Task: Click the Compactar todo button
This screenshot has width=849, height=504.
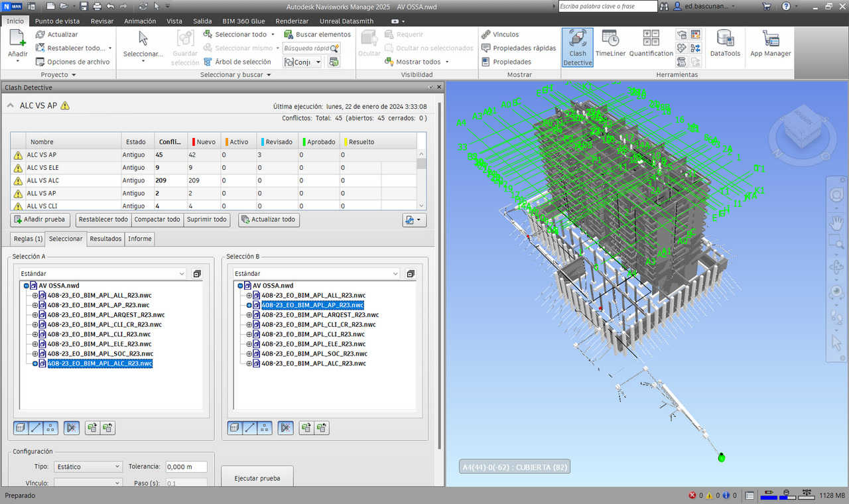Action: (x=157, y=220)
